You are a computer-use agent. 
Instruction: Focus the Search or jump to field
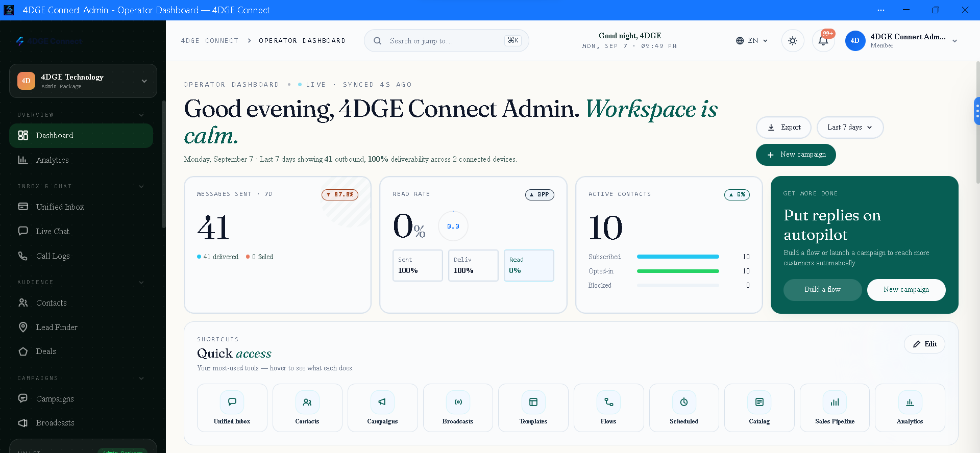coord(447,41)
